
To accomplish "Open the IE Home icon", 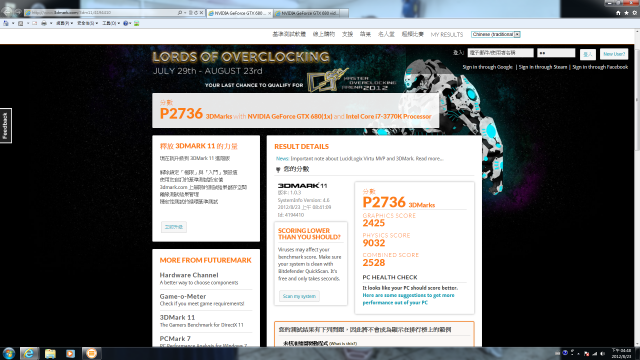I will [x=618, y=13].
